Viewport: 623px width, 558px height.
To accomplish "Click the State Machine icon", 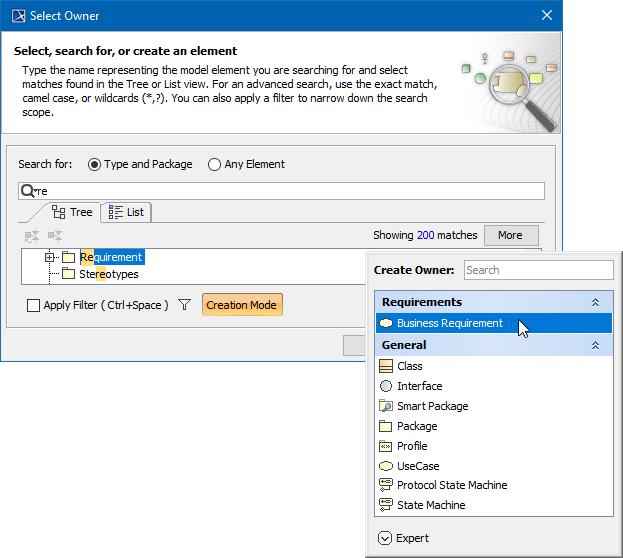I will click(x=386, y=505).
